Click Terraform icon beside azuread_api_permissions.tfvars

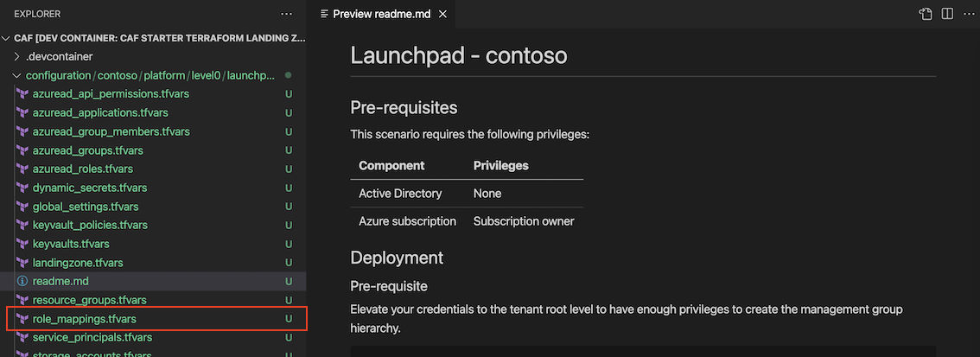tap(22, 93)
